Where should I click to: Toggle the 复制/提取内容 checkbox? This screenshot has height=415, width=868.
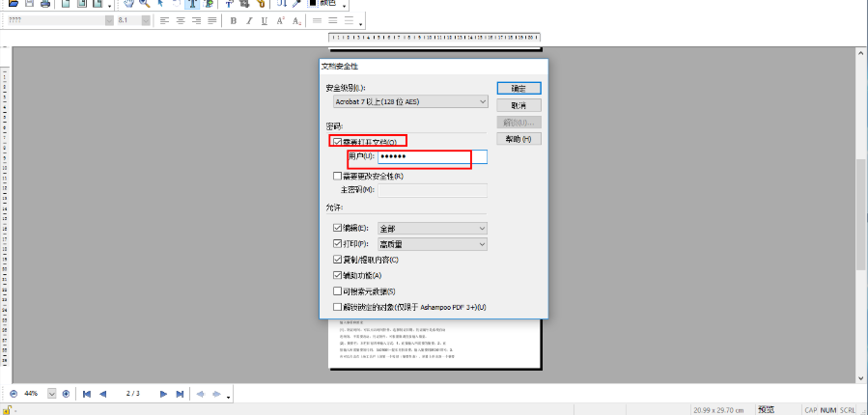[x=337, y=259]
